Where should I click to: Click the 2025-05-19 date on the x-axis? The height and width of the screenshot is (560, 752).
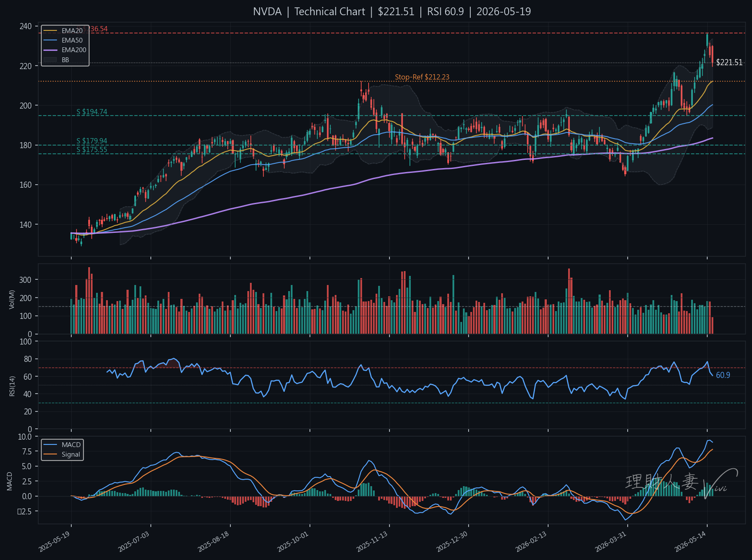click(55, 541)
